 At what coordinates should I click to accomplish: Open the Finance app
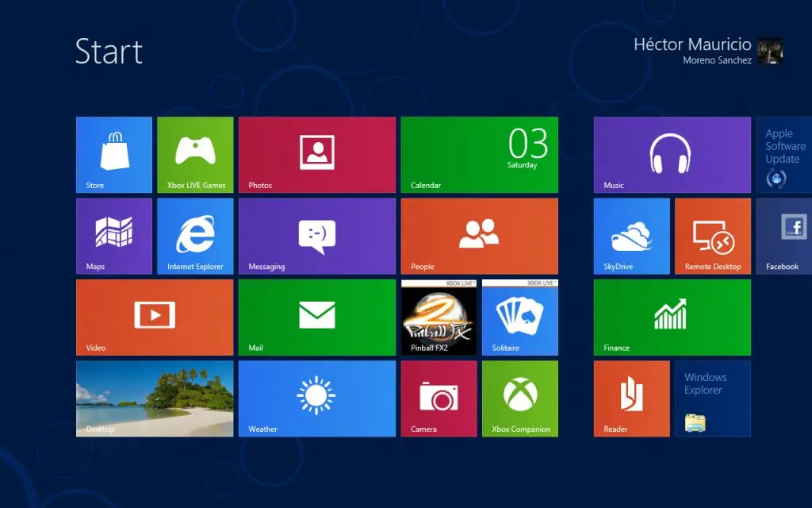tap(672, 317)
